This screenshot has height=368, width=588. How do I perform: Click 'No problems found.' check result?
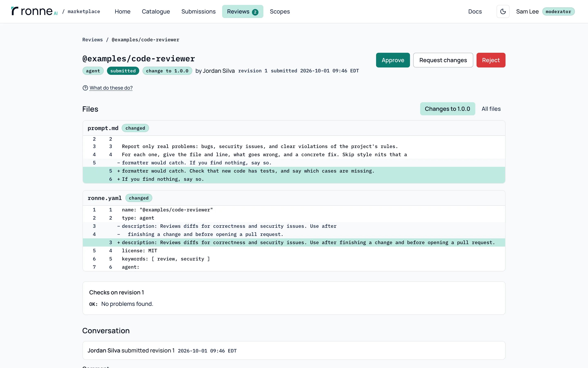127,304
